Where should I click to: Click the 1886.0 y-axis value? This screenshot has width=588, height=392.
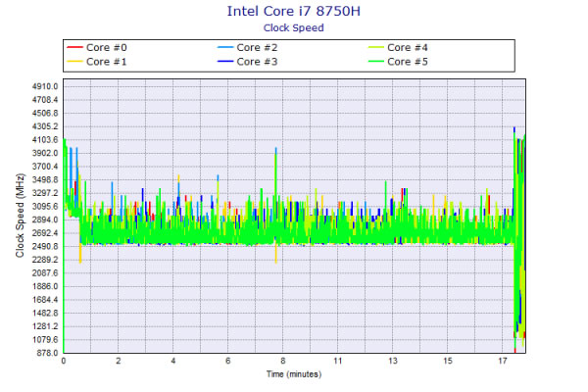(45, 286)
